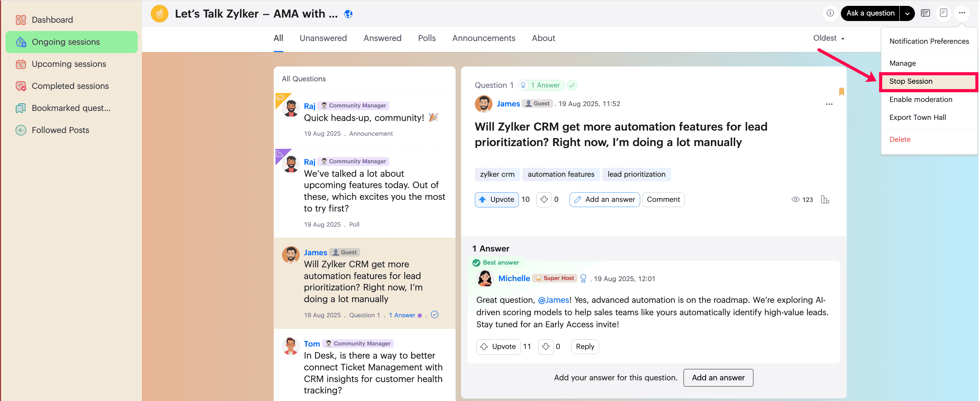Click resolved check icon in James list item
This screenshot has height=401, width=980.
click(435, 315)
